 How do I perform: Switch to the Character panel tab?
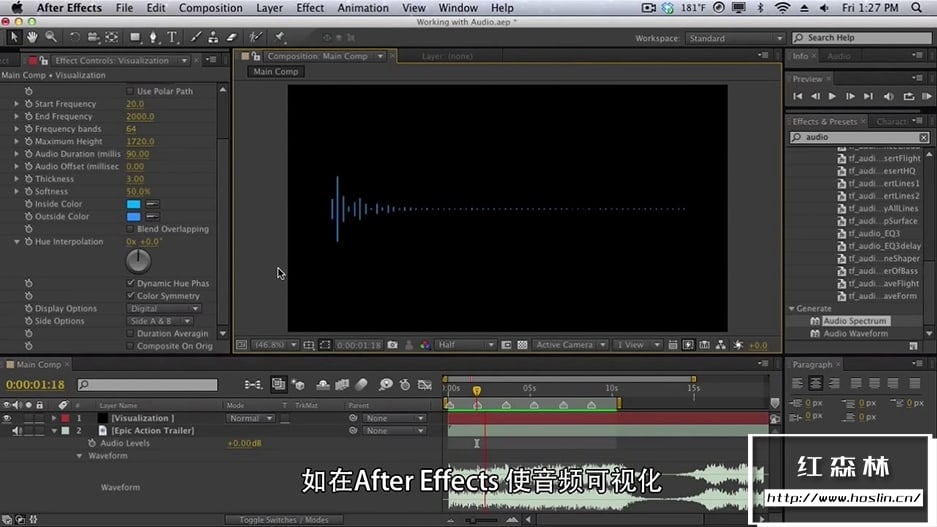[x=891, y=121]
